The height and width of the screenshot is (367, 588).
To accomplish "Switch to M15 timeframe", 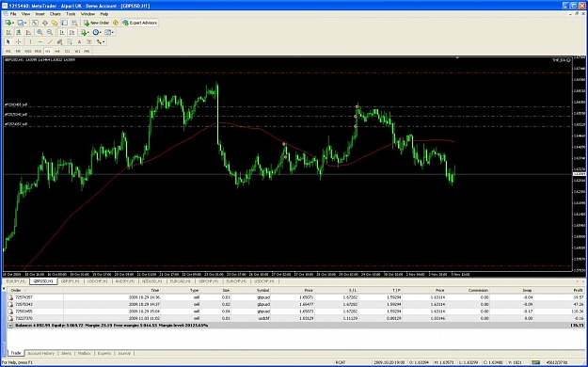I will (x=27, y=51).
